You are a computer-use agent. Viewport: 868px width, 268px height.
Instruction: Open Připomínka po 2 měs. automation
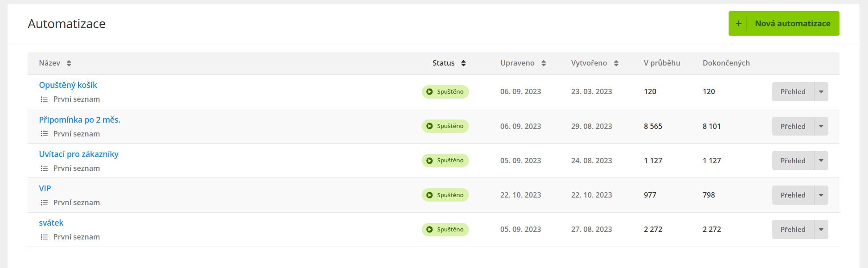pyautogui.click(x=80, y=120)
